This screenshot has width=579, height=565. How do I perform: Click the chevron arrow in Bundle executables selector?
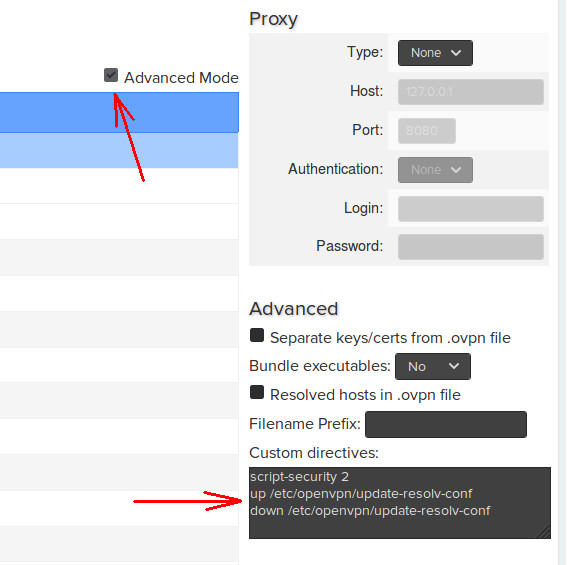point(454,366)
